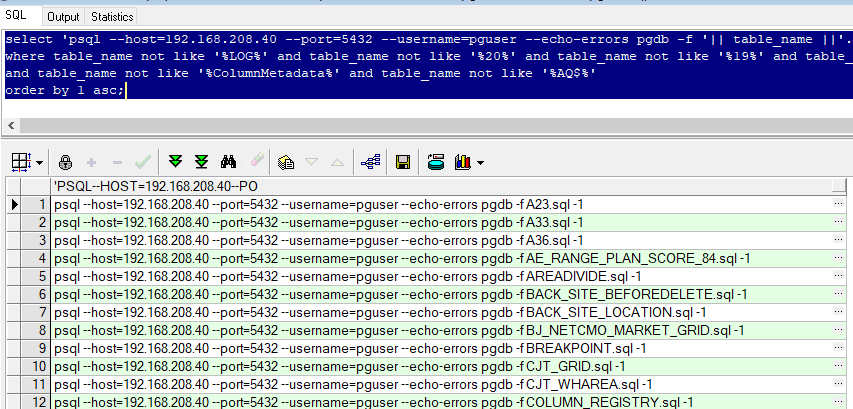Toggle the lock icon to edit data

(x=65, y=162)
